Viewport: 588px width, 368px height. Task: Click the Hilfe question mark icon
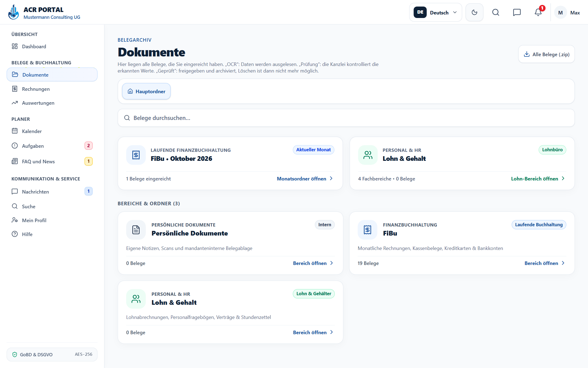[15, 234]
